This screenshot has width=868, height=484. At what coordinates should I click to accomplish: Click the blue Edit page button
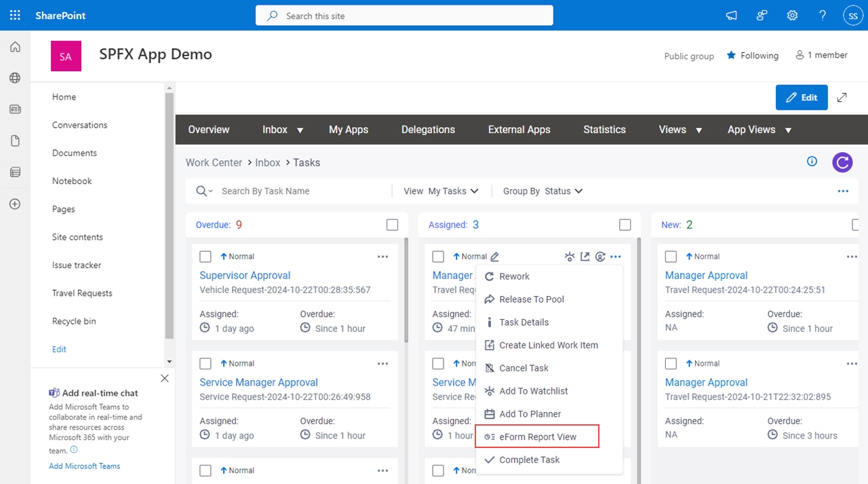802,97
